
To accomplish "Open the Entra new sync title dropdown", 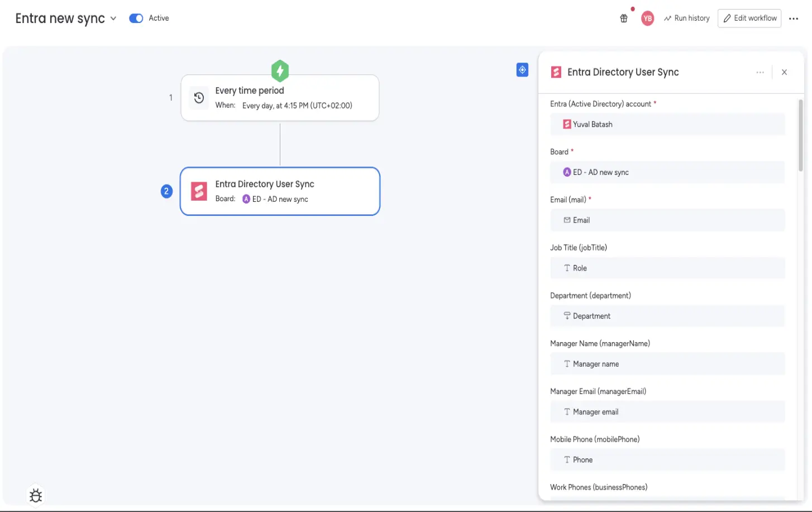I will pos(113,18).
